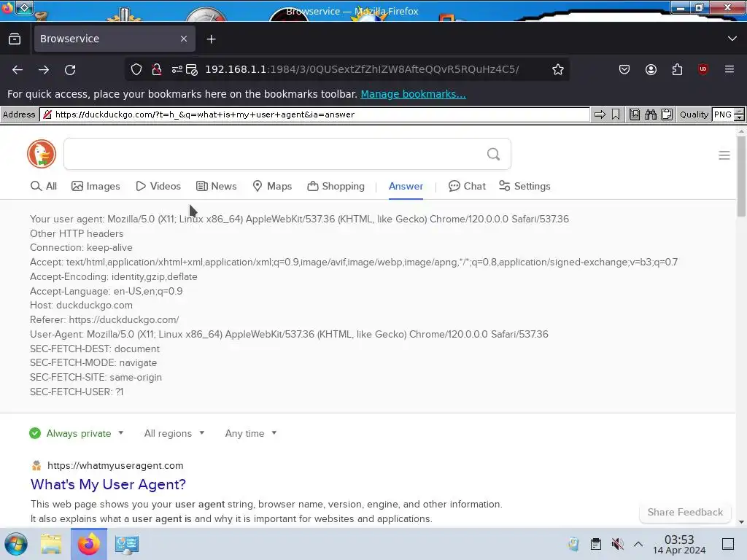This screenshot has width=747, height=560.
Task: Open File Explorer from the taskbar
Action: click(51, 544)
